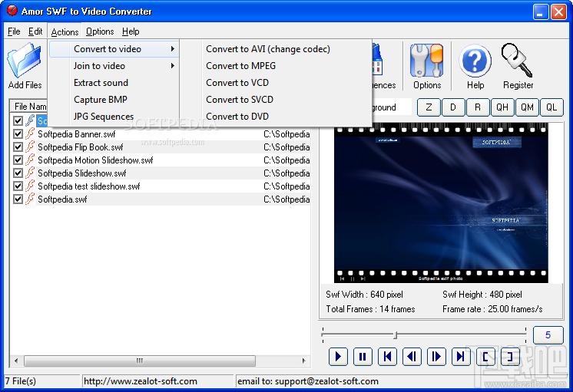
Task: Click the scrollbar left arrow in file list
Action: click(16, 361)
